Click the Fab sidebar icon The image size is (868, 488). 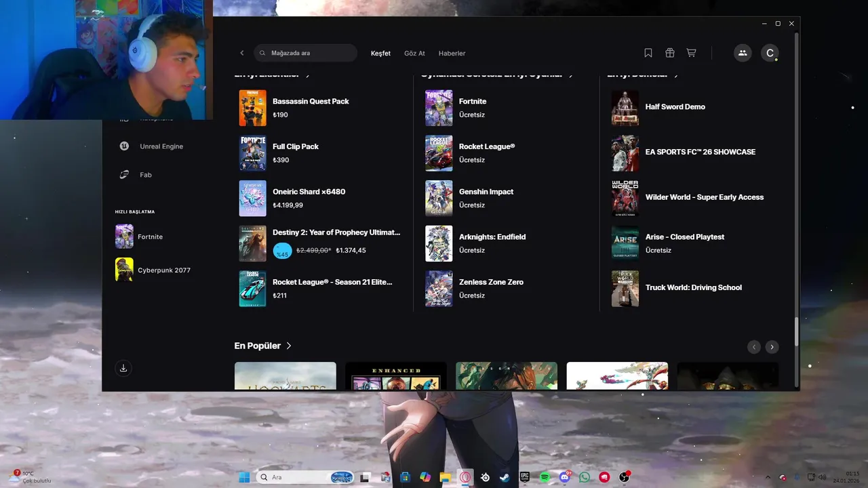pyautogui.click(x=125, y=174)
